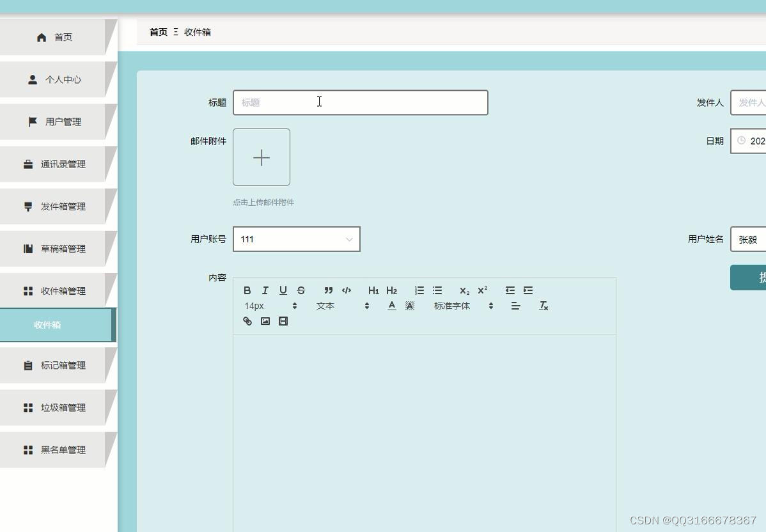Toggle superscript formatting

click(x=481, y=290)
